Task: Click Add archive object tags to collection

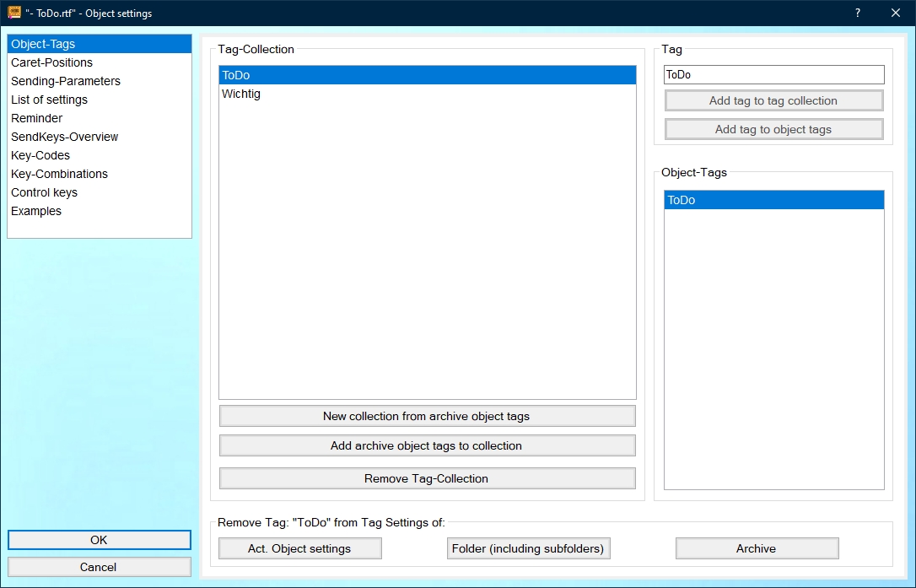Action: click(x=427, y=445)
